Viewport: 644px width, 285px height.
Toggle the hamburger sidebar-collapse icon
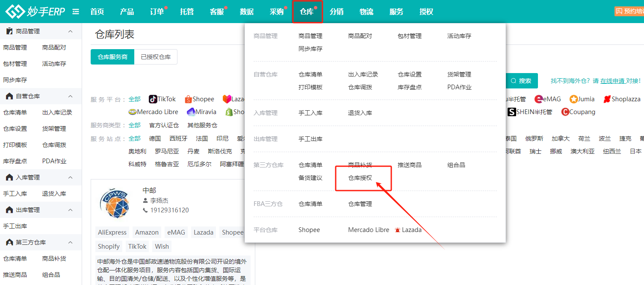click(x=76, y=12)
